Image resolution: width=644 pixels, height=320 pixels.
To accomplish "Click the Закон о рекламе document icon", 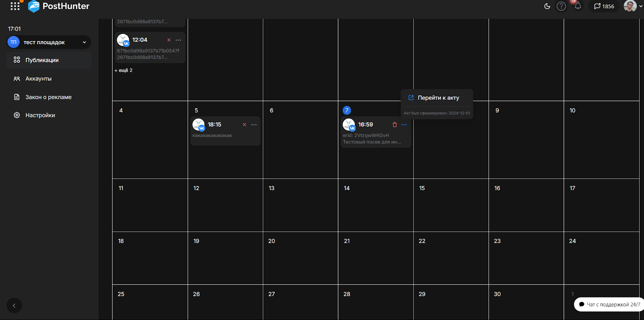I will [x=17, y=97].
